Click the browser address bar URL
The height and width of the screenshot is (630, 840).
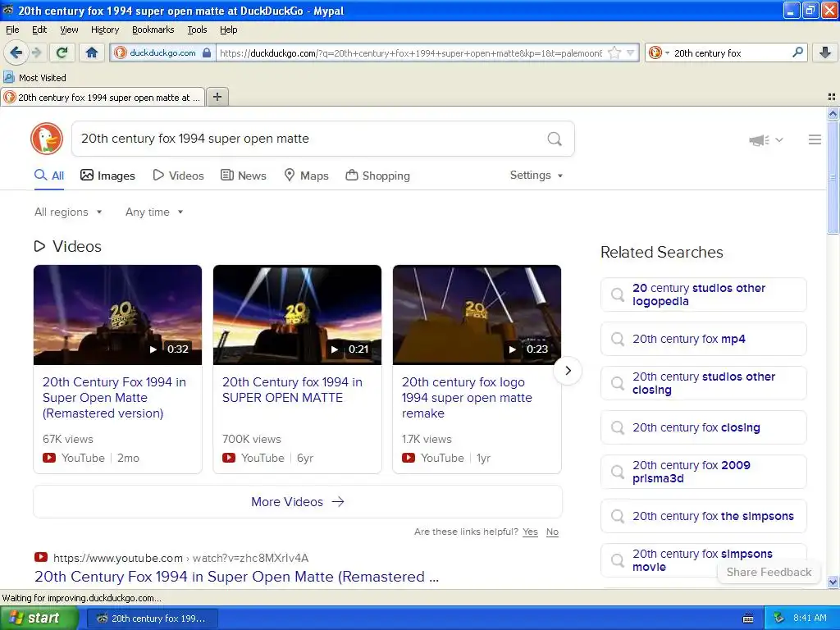(410, 53)
